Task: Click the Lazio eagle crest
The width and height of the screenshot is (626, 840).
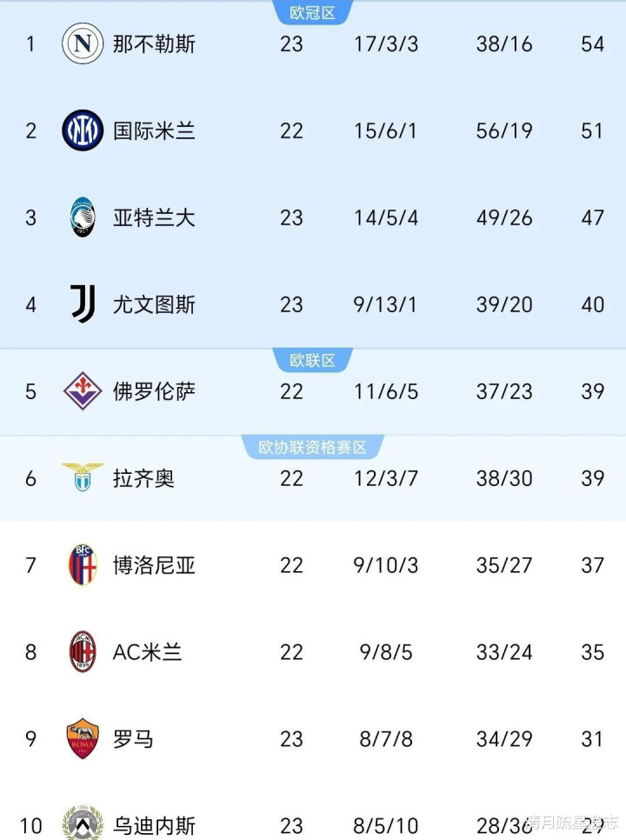Action: (83, 477)
